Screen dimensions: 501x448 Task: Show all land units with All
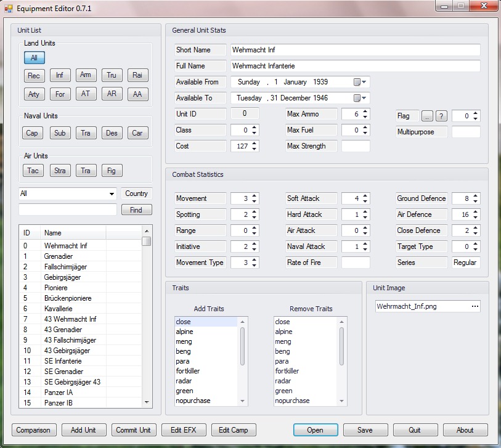click(34, 58)
